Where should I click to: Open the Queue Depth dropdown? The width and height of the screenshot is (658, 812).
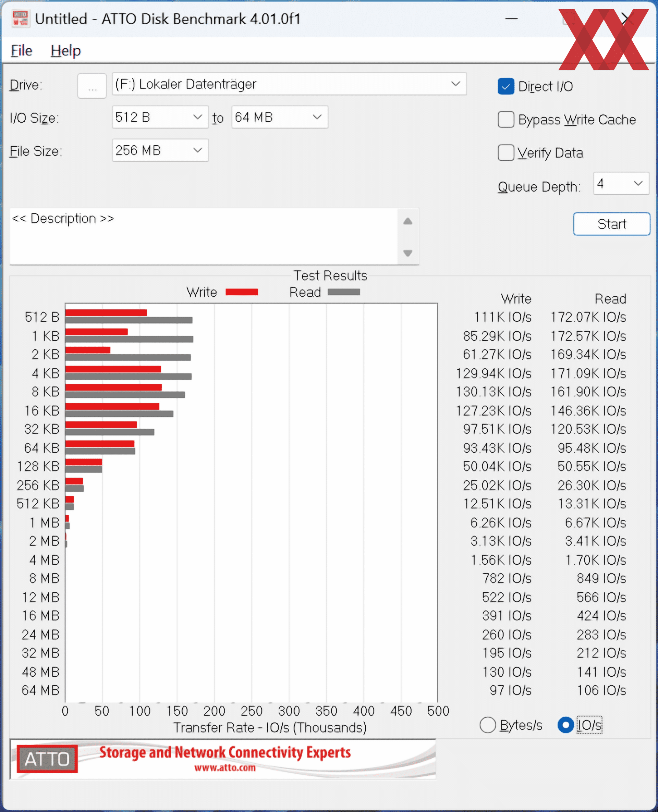pos(621,183)
